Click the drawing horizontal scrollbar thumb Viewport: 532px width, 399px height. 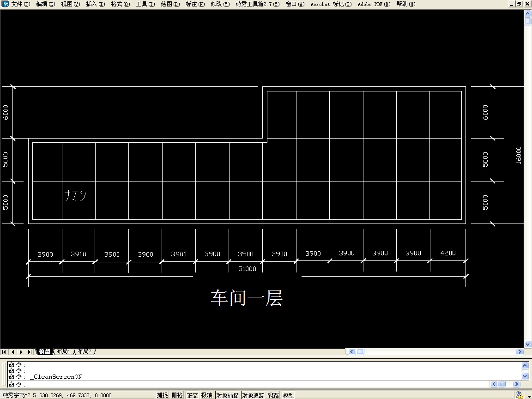click(x=360, y=352)
